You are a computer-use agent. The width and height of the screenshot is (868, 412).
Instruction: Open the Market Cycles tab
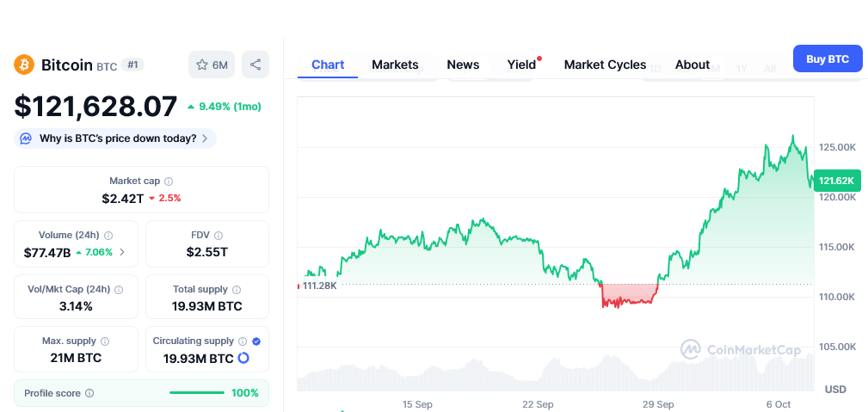tap(605, 65)
